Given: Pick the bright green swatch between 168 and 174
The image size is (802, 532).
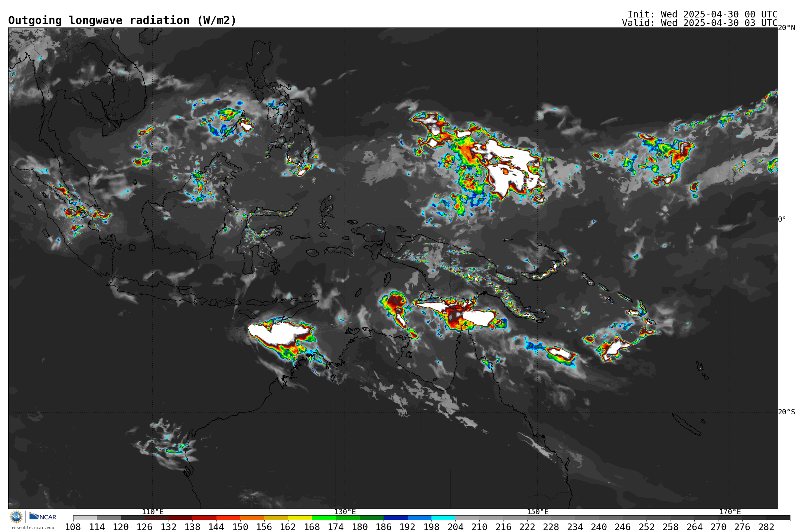Looking at the screenshot, I should 324,518.
